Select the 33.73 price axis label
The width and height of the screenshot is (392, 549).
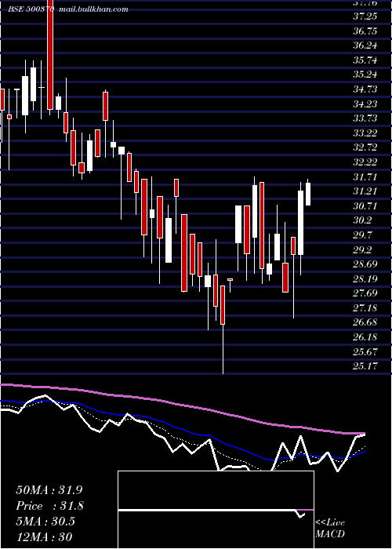[x=365, y=118]
